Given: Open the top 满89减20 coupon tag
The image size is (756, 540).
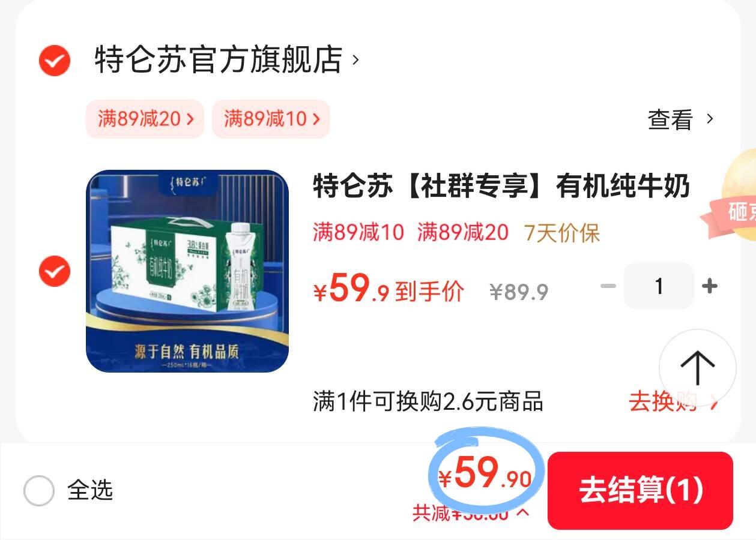Looking at the screenshot, I should (x=145, y=119).
